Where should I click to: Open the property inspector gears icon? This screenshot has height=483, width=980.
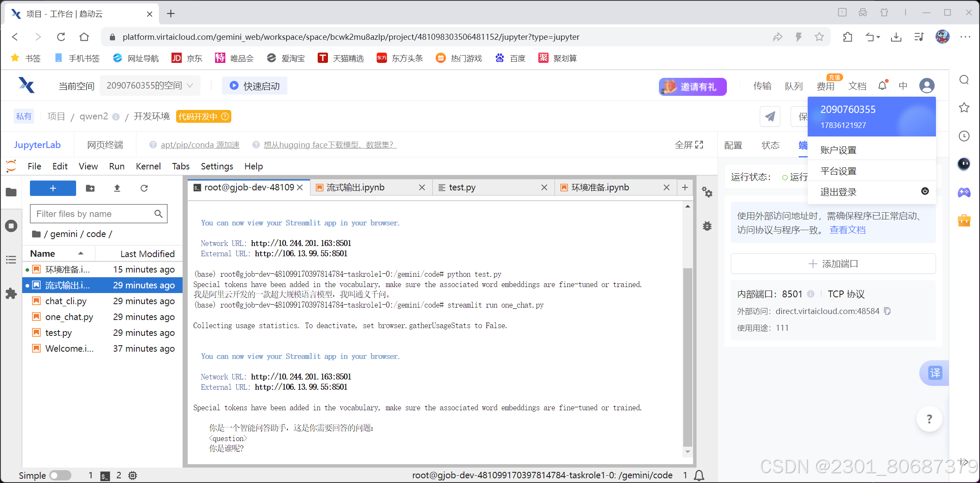(707, 193)
